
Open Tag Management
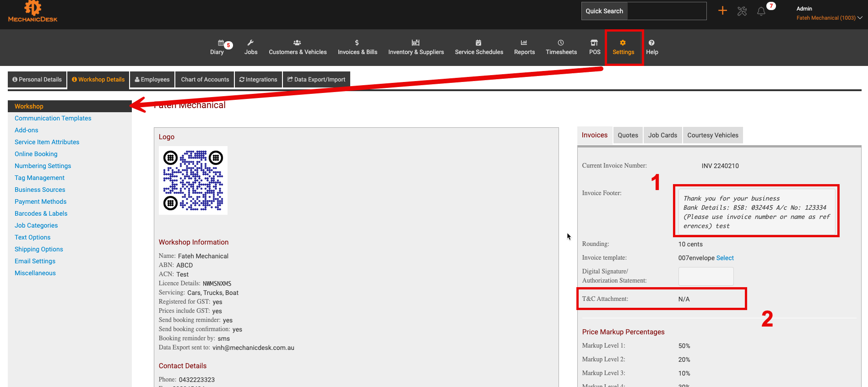40,178
